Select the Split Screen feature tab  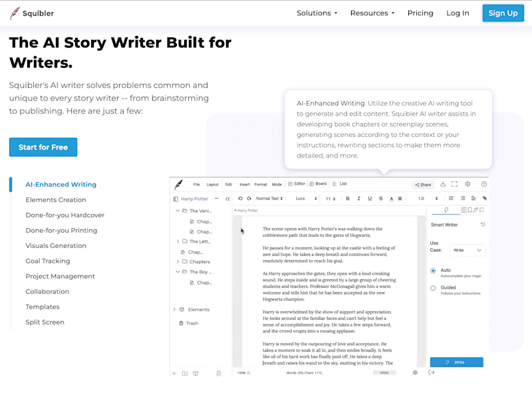pos(45,322)
